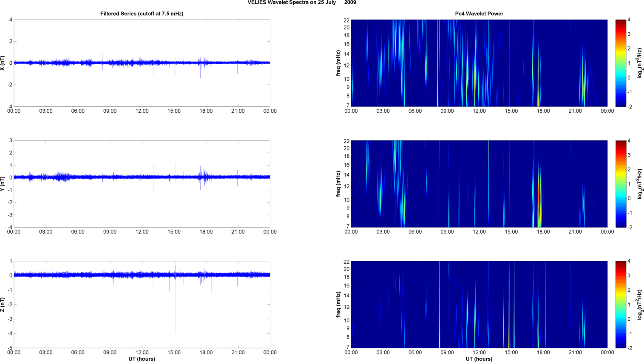This screenshot has height=362, width=644.
Task: Click the X (nT) axis label
Action: [3, 63]
